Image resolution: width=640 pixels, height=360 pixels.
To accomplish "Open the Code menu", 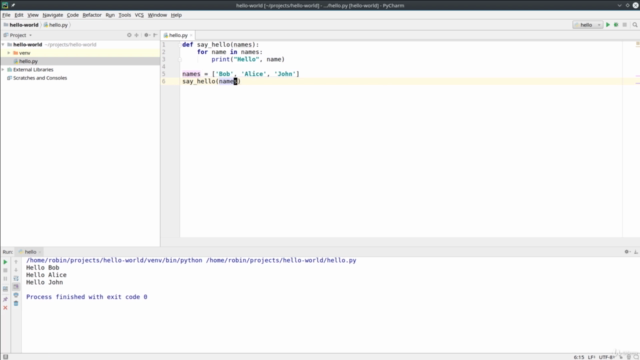I will point(73,15).
